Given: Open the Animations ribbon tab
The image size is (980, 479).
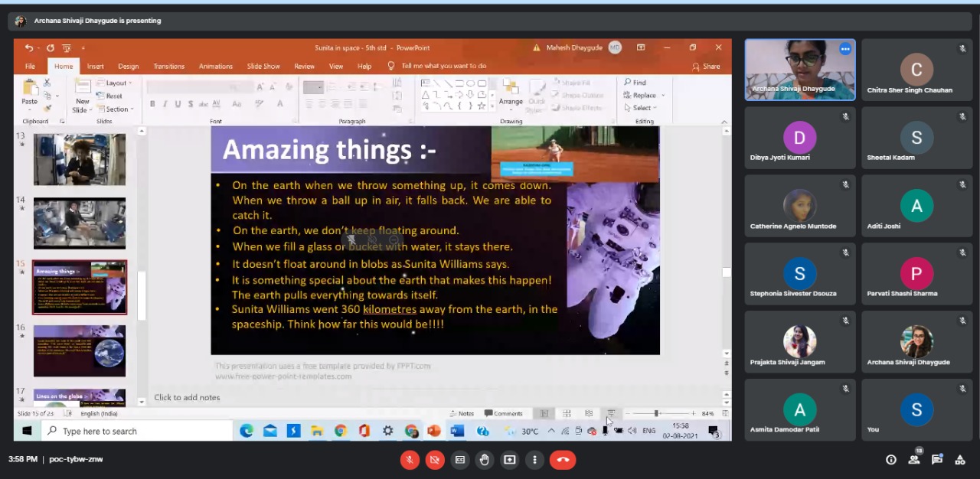Looking at the screenshot, I should tap(215, 67).
